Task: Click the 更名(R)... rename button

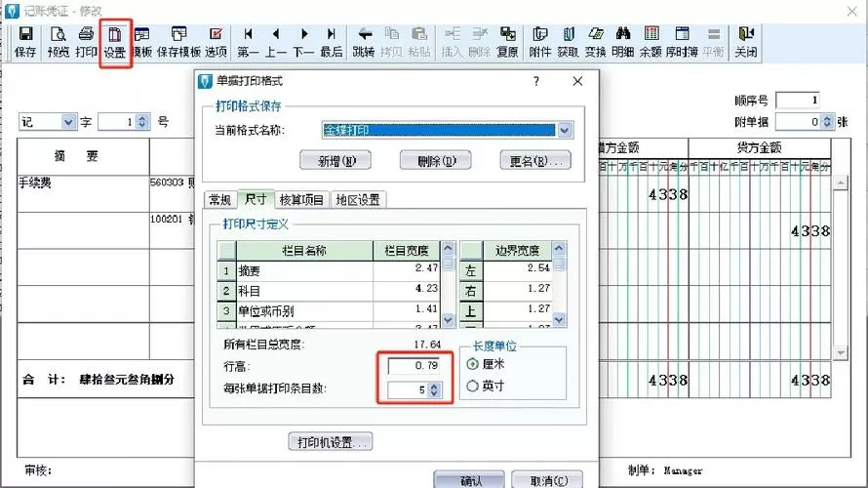Action: point(535,161)
